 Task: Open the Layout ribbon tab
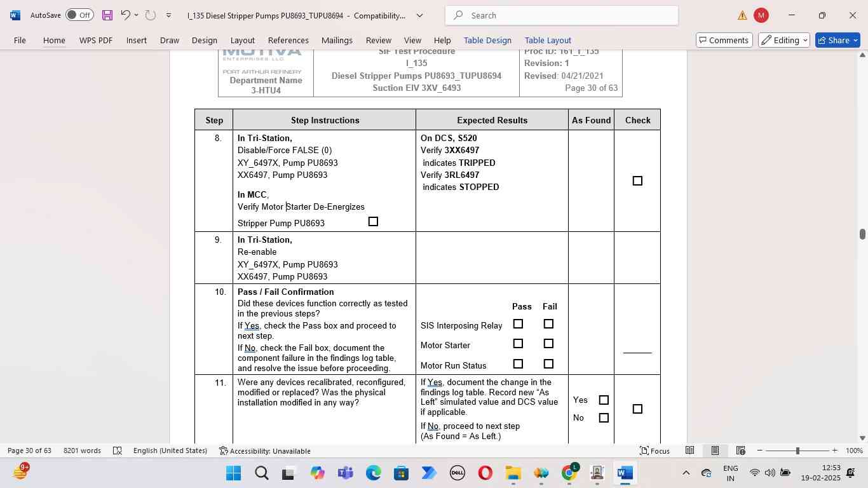242,40
